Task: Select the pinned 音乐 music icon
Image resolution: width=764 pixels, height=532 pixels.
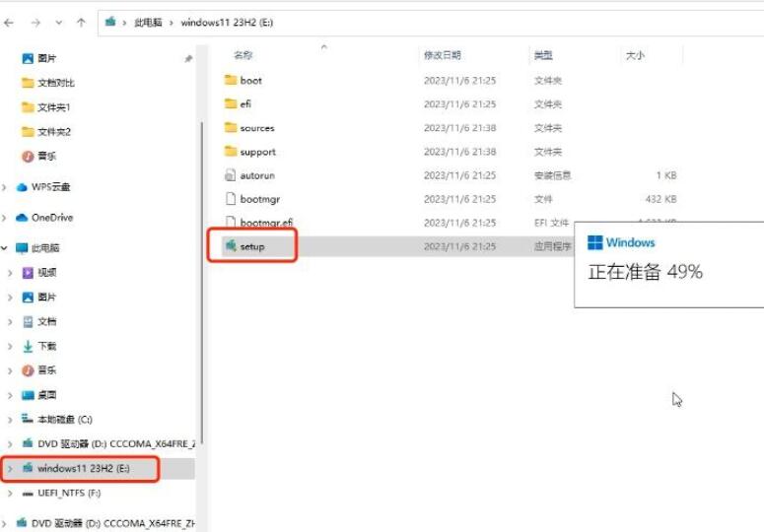Action: pyautogui.click(x=28, y=157)
